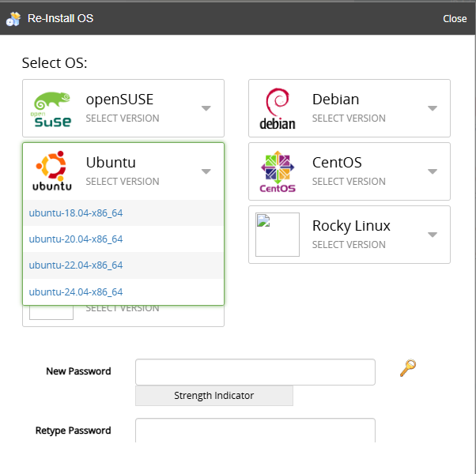Focus the New Password field
This screenshot has width=476, height=474.
[255, 372]
